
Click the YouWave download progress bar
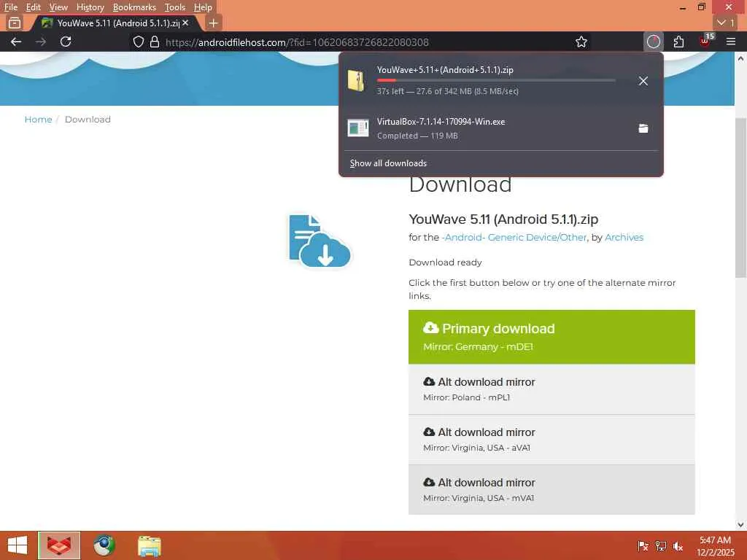coord(496,80)
